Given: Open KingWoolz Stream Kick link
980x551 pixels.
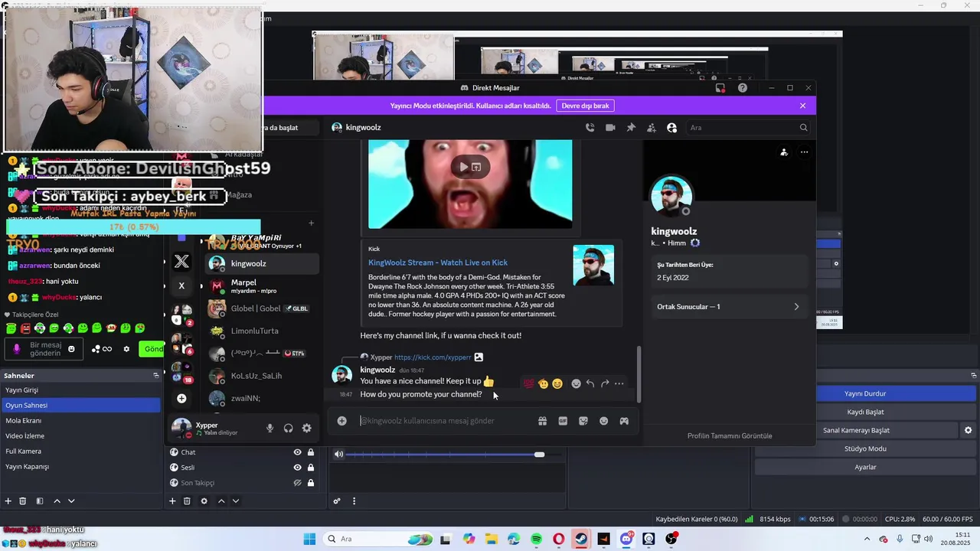Looking at the screenshot, I should pos(438,262).
